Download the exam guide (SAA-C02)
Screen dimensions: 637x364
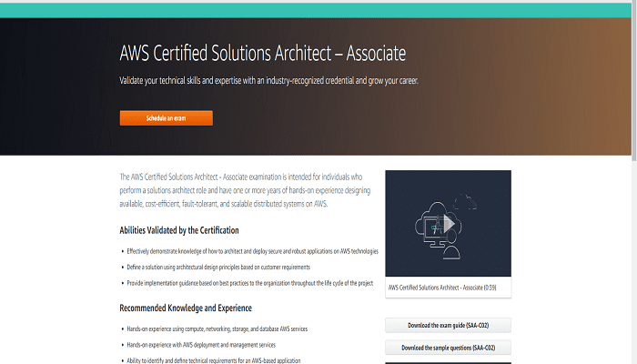(448, 326)
